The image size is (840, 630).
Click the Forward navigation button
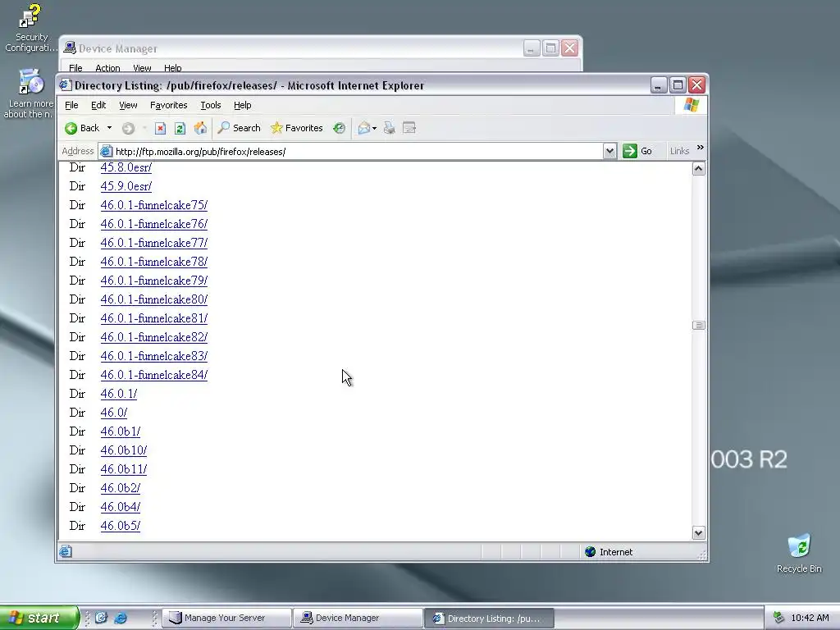pos(128,128)
